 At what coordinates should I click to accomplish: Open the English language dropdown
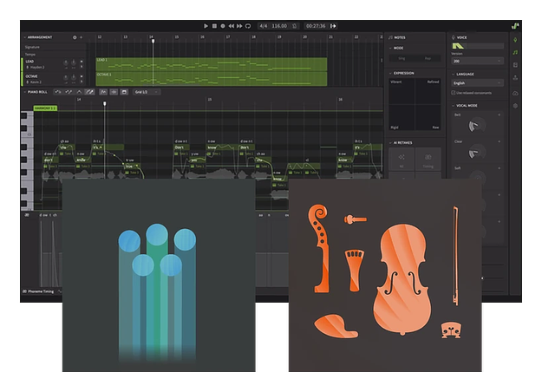point(477,83)
